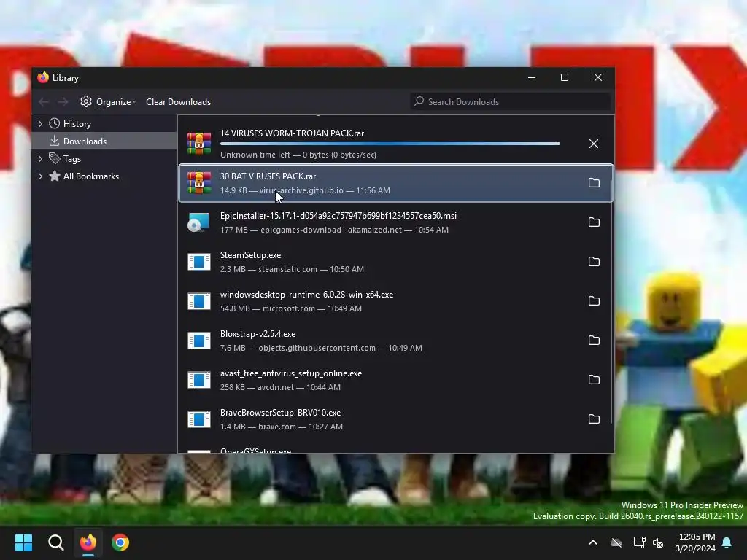Screen dimensions: 747x560
Task: Click the installer icon of EpicInstaller msi
Action: pos(199,222)
